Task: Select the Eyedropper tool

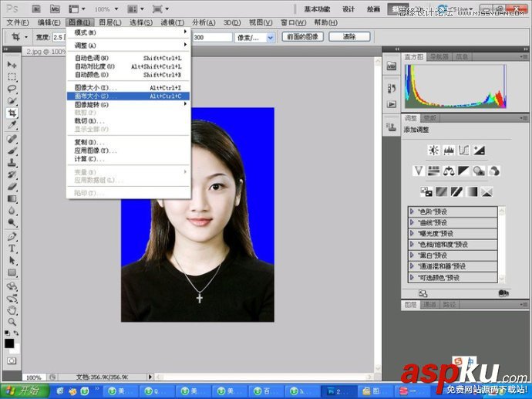Action: pos(12,124)
